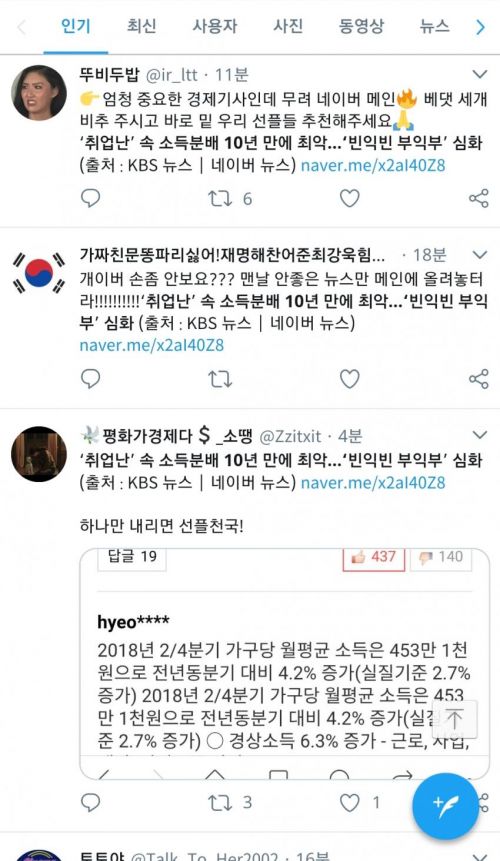
Task: Open the options chevron on 뚜비두밥 tweet
Action: point(480,74)
